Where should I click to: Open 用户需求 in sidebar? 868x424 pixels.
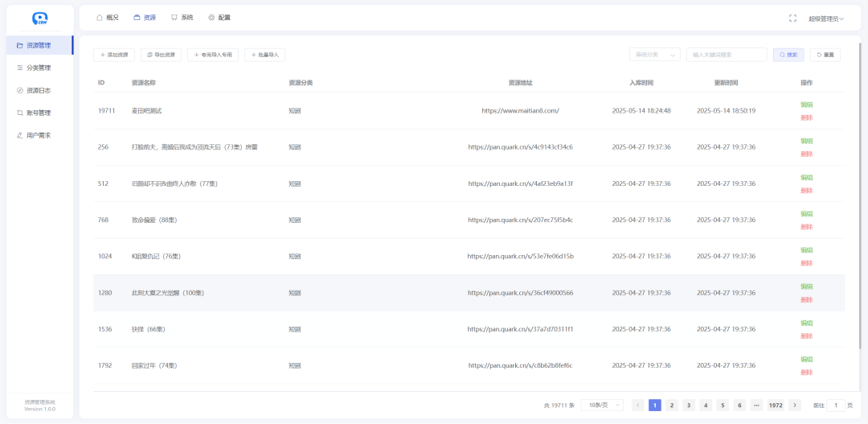click(x=40, y=135)
